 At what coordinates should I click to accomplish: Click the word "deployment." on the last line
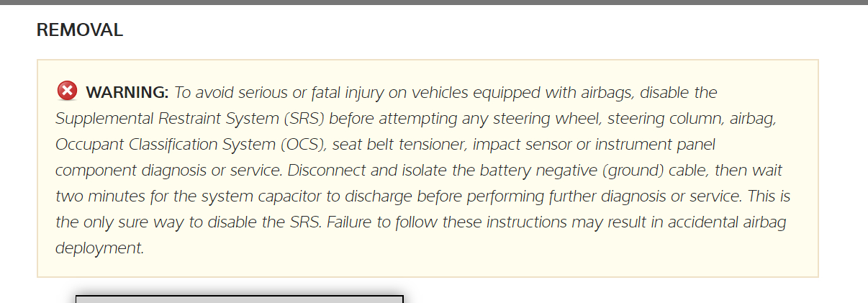point(99,248)
